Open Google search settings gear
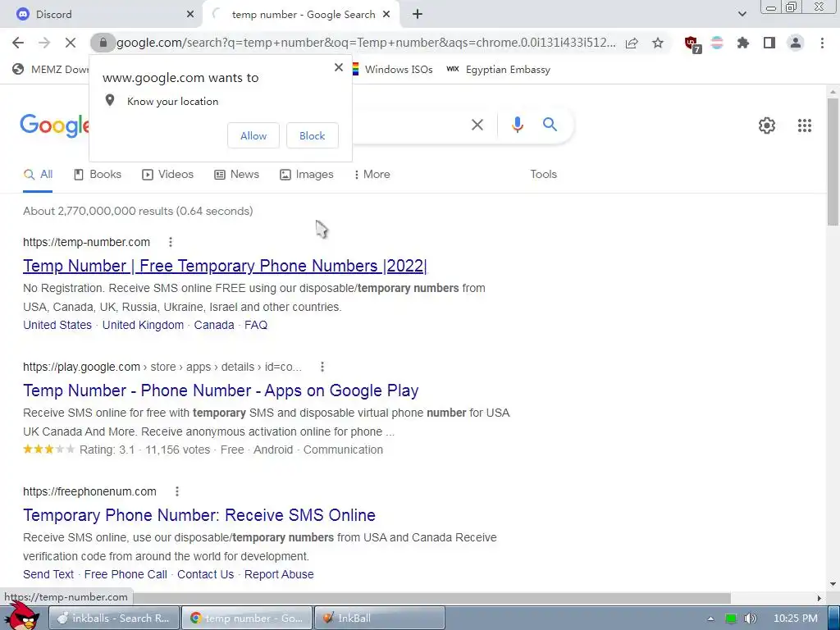Image resolution: width=840 pixels, height=630 pixels. click(767, 126)
